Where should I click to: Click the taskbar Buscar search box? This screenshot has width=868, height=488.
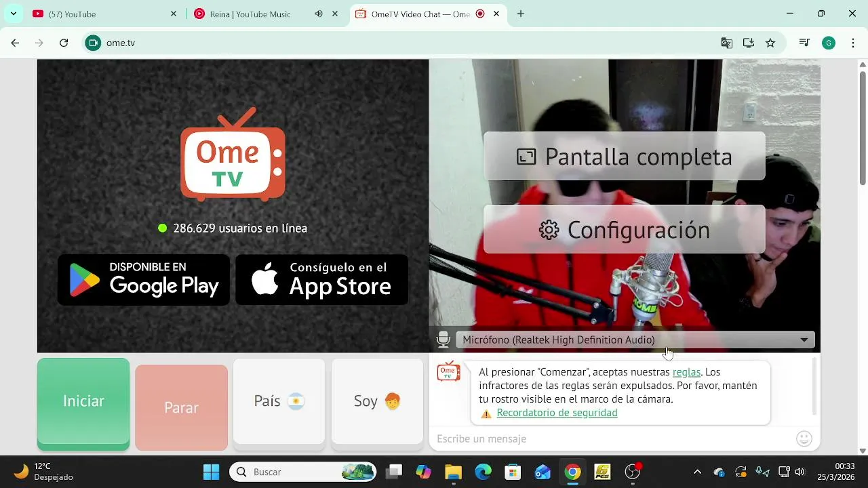[x=303, y=472]
